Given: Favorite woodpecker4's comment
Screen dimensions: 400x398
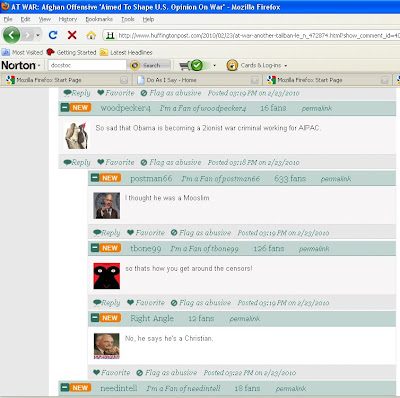Looking at the screenshot, I should point(116,162).
